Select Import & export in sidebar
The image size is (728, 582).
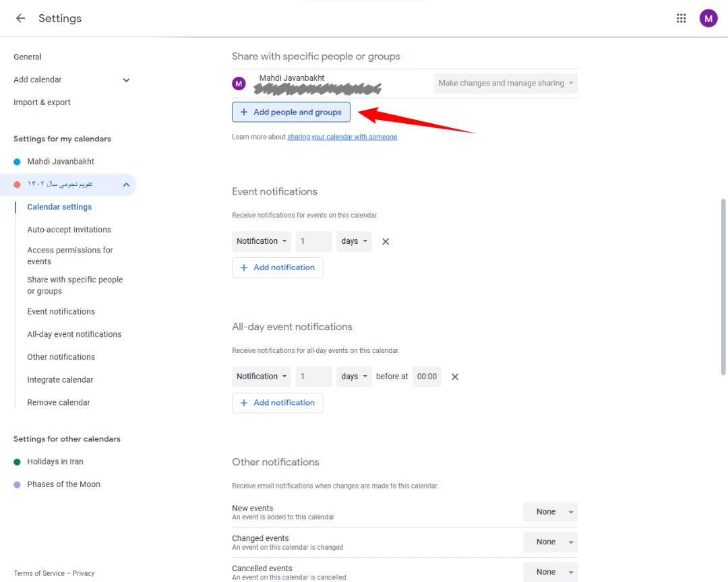tap(42, 102)
